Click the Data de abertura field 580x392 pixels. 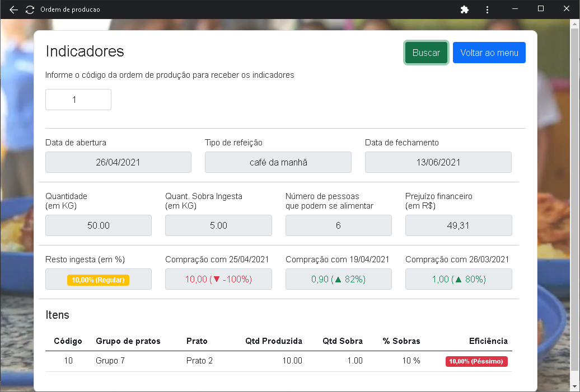point(118,162)
